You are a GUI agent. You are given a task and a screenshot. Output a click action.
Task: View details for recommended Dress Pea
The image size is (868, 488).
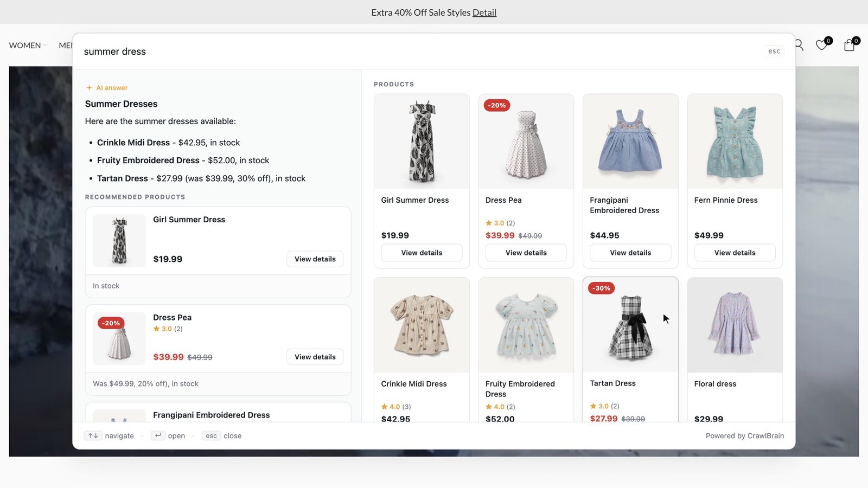click(x=315, y=357)
